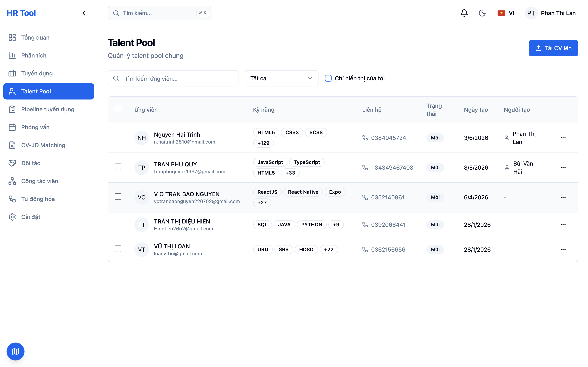Toggle dark mode moon icon

[x=482, y=13]
